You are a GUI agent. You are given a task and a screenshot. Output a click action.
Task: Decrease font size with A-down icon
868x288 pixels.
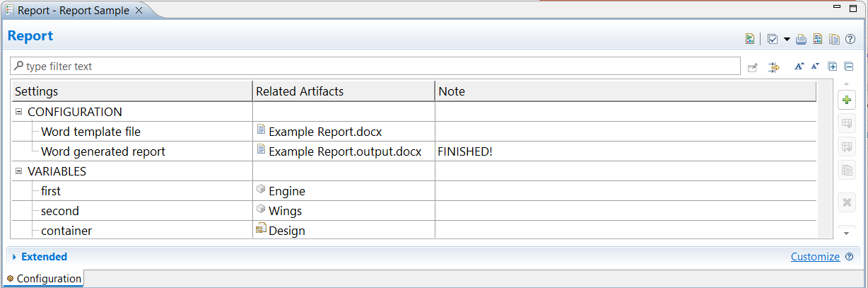tap(815, 67)
